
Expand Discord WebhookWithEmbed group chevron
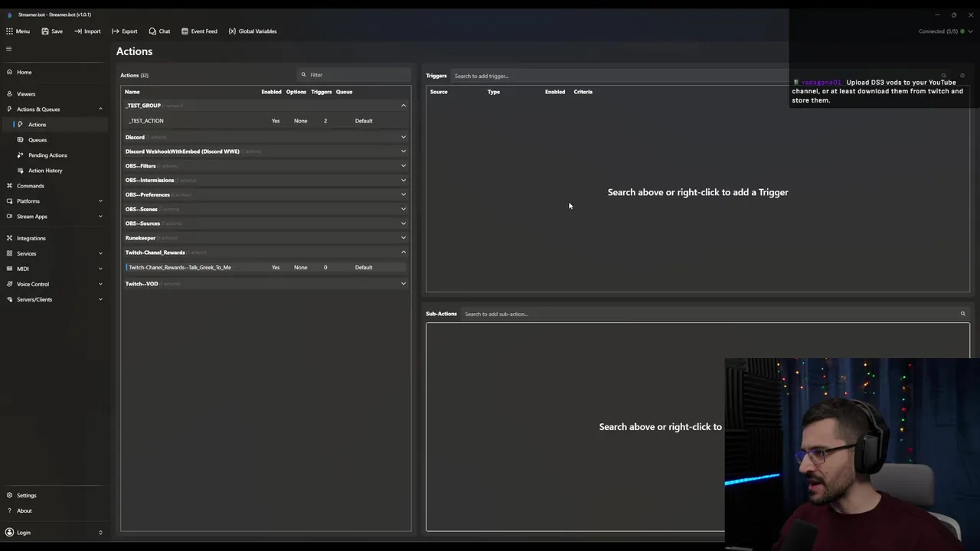(403, 152)
